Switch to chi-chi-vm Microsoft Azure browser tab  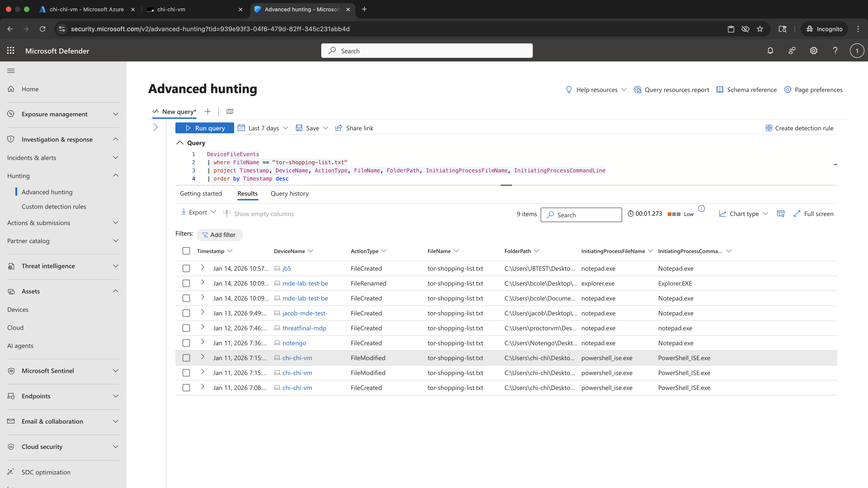[87, 9]
